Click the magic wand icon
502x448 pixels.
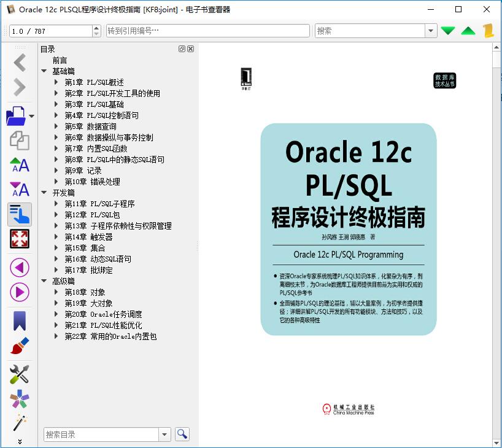(20, 423)
